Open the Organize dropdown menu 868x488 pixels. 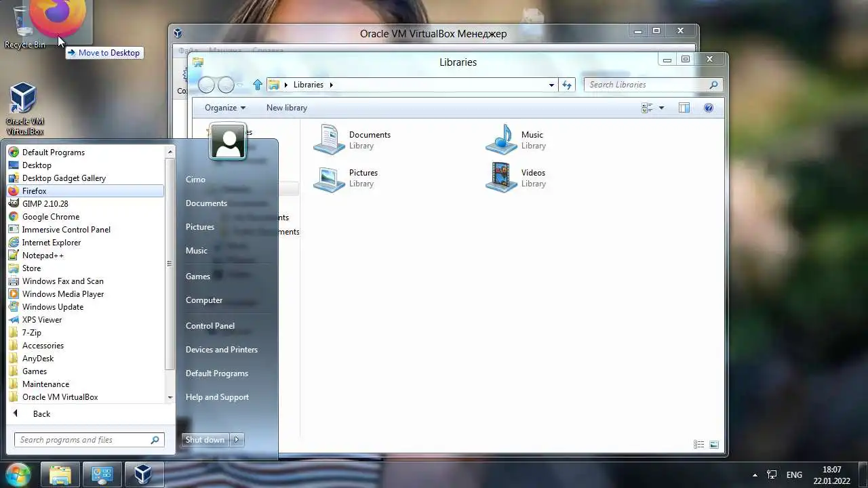point(225,108)
